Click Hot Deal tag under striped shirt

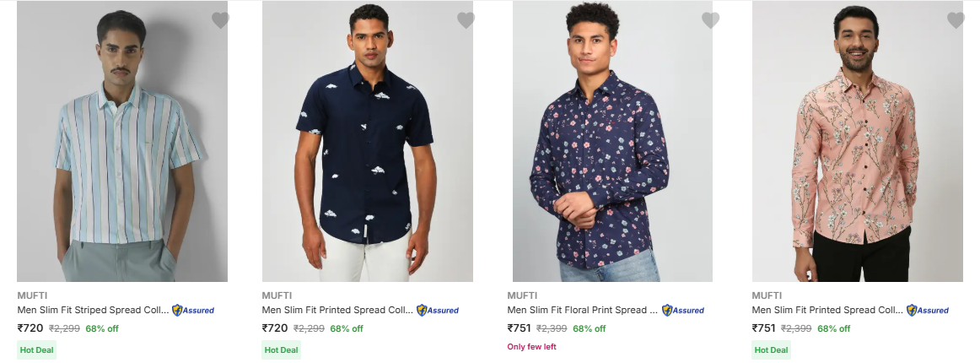[x=37, y=349]
